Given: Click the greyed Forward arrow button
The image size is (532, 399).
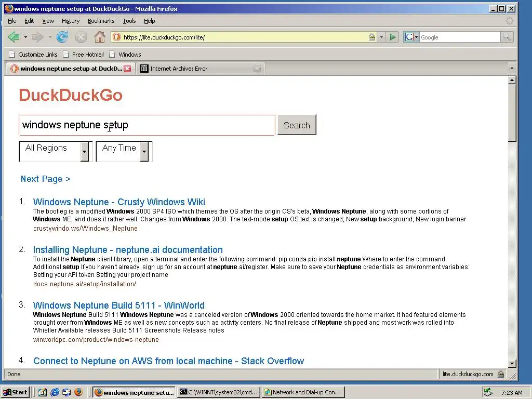Looking at the screenshot, I should click(37, 37).
